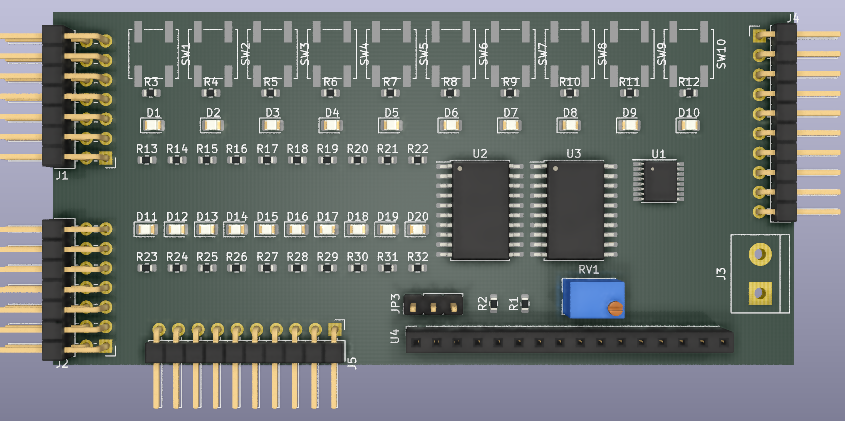Screen dimensions: 845x421
Task: Click the D10 LED
Action: 688,126
